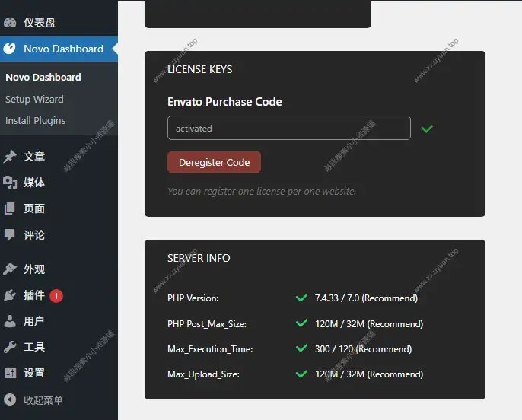The image size is (522, 420).
Task: Collapse the sidebar with 收起菜单
Action: [x=34, y=400]
